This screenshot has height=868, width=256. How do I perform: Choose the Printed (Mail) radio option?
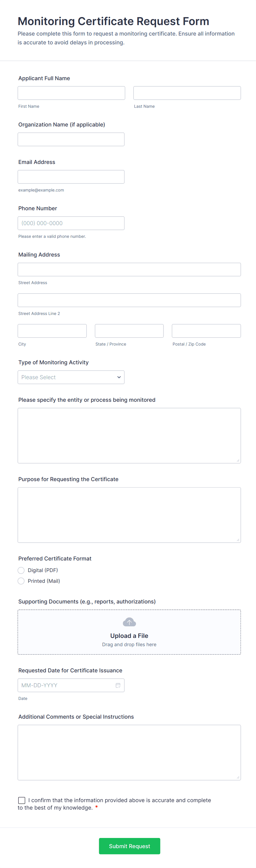point(21,581)
